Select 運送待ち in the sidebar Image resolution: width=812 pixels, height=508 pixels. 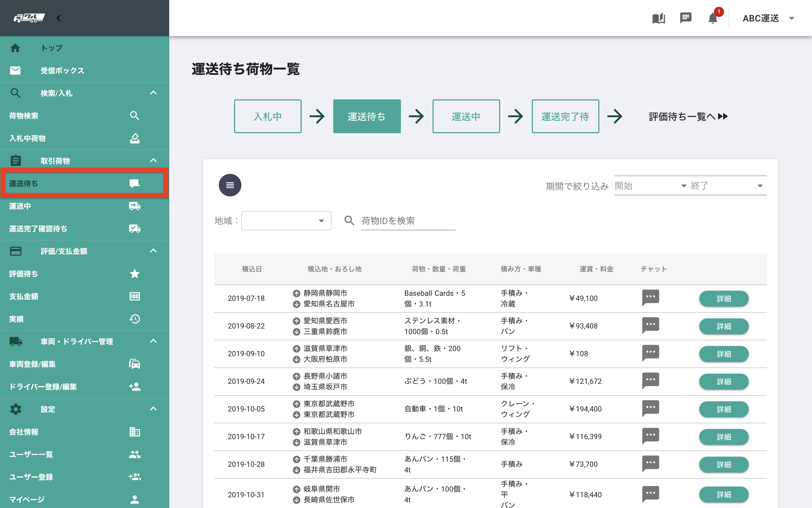tap(85, 183)
